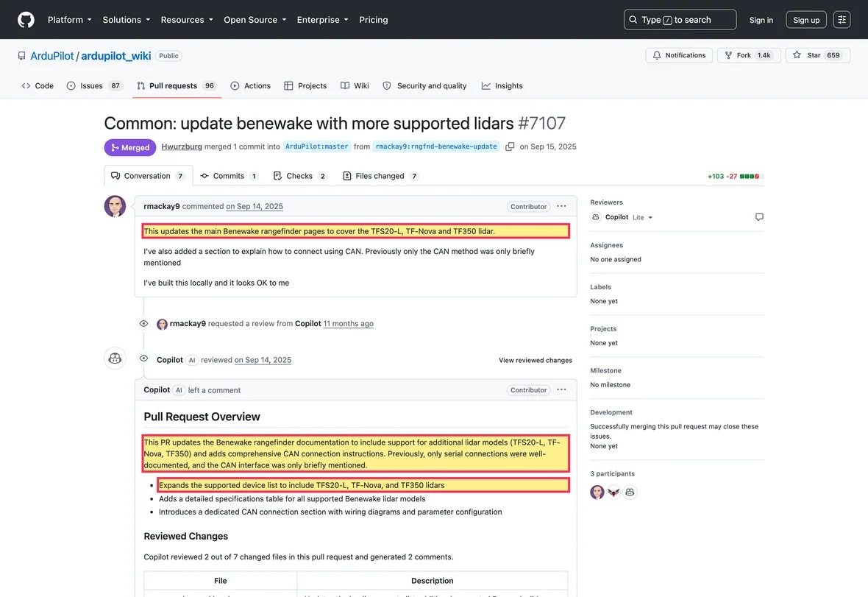Open the Commits tab
This screenshot has height=597, width=868.
[229, 176]
